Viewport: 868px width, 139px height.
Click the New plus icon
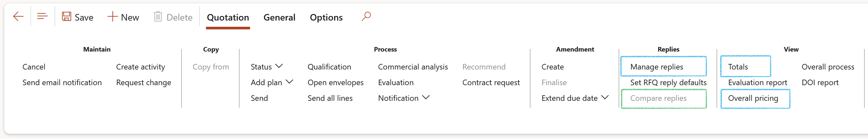tap(112, 17)
